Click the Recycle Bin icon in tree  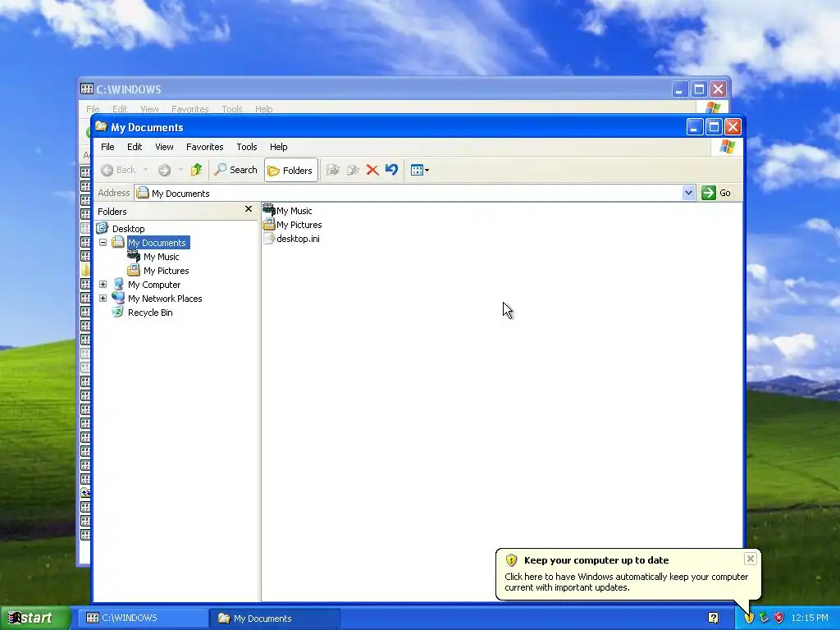click(118, 312)
